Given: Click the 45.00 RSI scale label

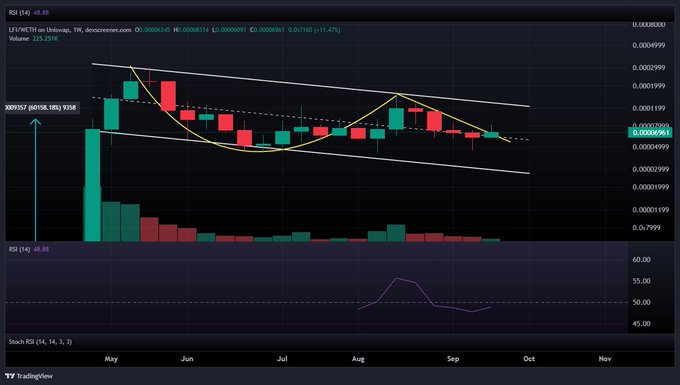Looking at the screenshot, I should (641, 323).
